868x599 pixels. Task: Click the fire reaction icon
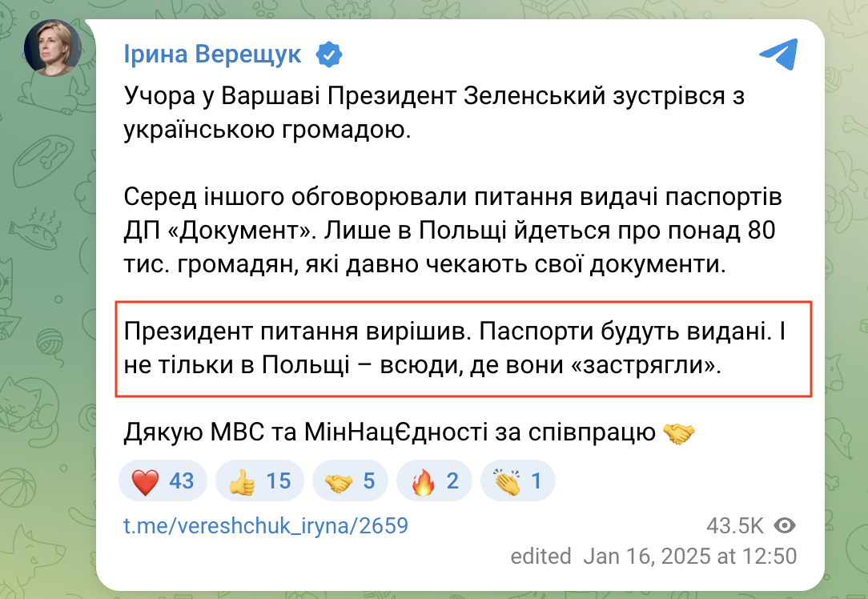pyautogui.click(x=425, y=480)
